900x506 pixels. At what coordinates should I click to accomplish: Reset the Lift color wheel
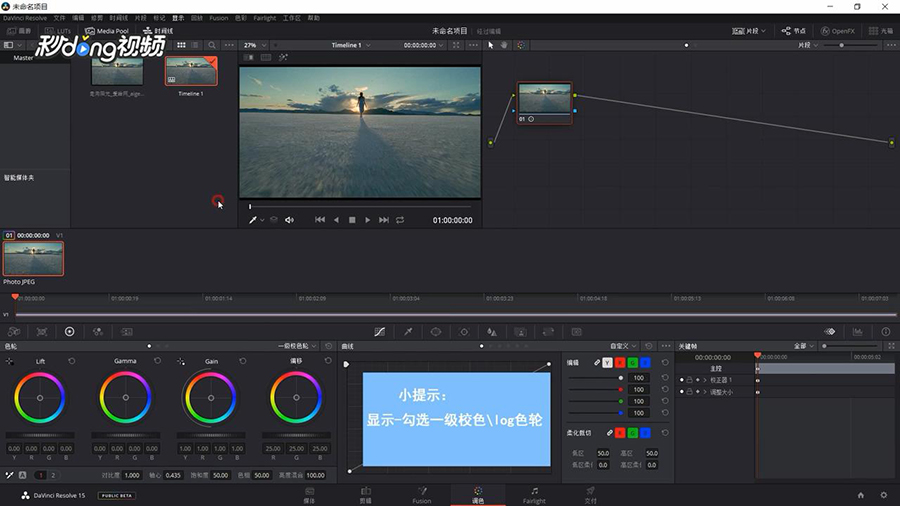72,361
